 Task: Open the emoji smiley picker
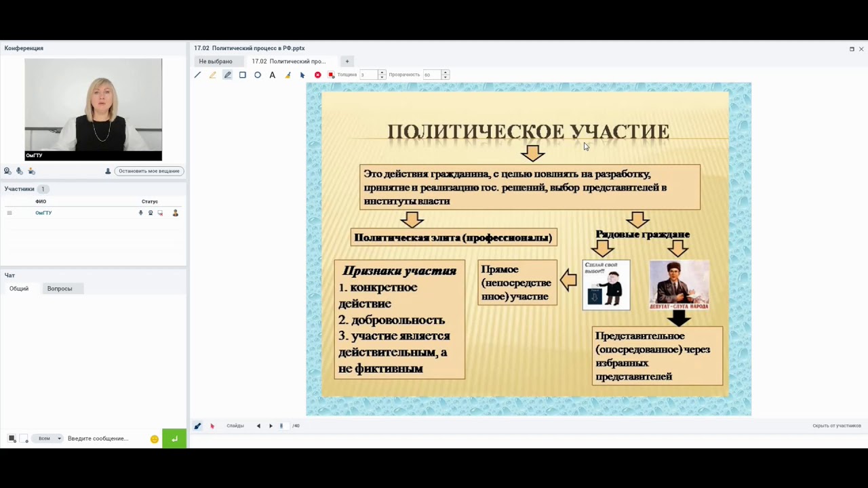point(155,439)
